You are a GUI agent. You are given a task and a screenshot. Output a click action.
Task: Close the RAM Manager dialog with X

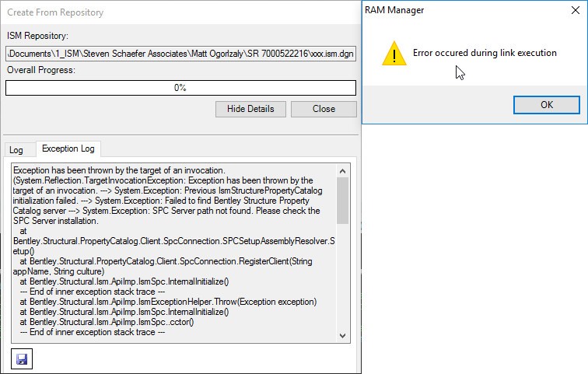point(576,10)
